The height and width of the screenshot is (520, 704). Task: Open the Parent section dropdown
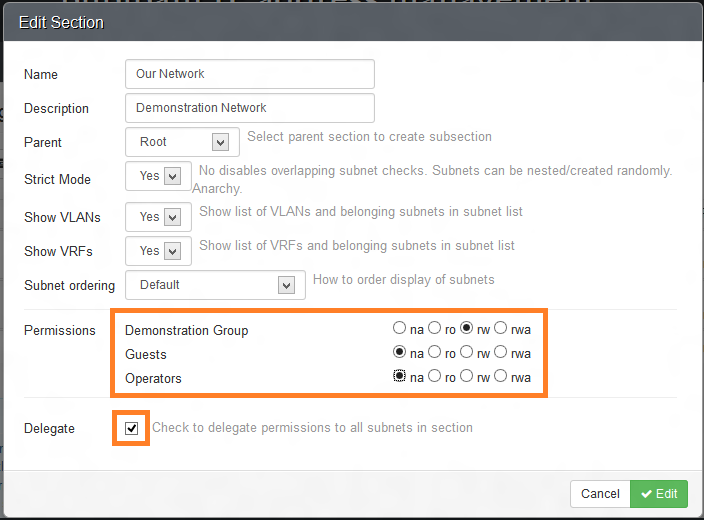pos(182,142)
